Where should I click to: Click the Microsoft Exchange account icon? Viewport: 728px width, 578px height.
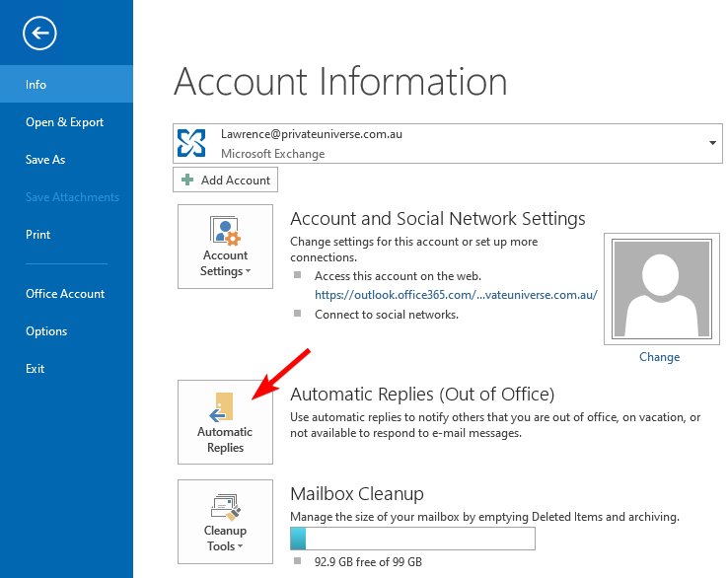[190, 144]
